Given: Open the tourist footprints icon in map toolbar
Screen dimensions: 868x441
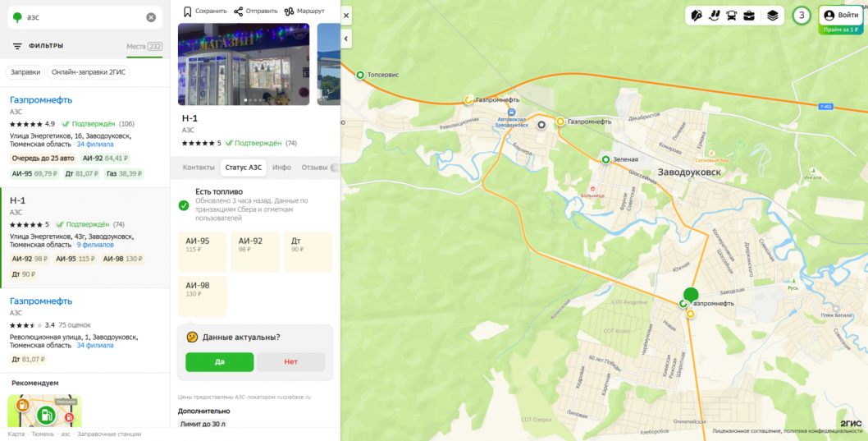Looking at the screenshot, I should tap(714, 16).
